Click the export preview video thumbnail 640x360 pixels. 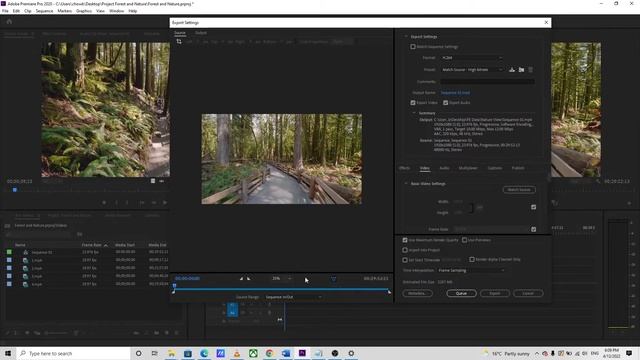point(282,159)
